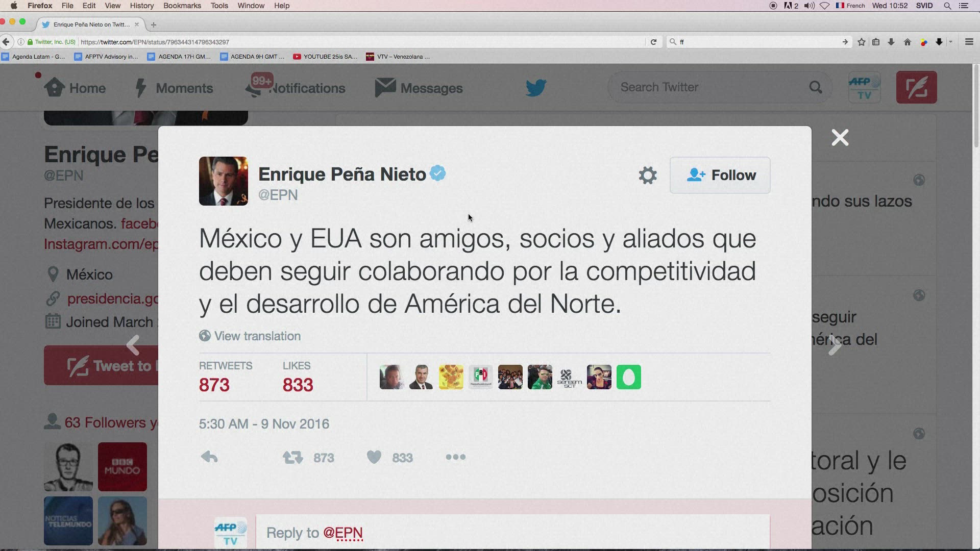The height and width of the screenshot is (551, 980).
Task: Open the three-dots more options menu
Action: [x=455, y=457]
